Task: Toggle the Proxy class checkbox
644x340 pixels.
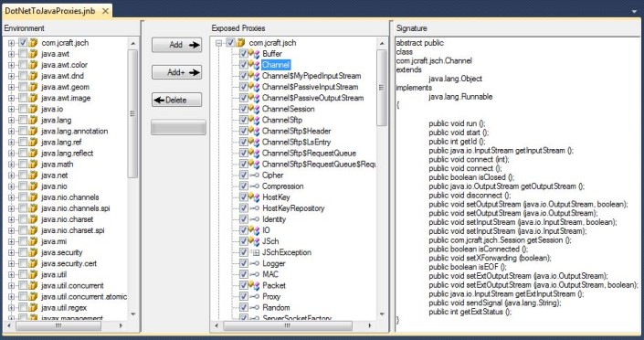Action: [x=244, y=296]
